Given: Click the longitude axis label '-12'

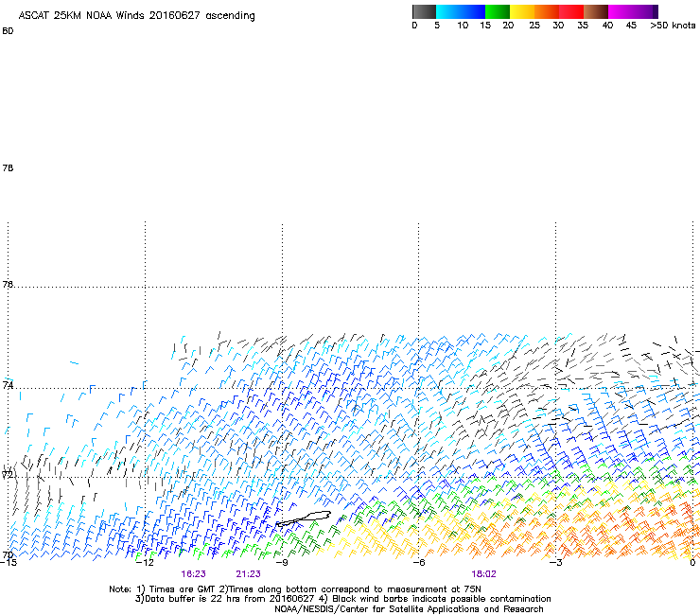Looking at the screenshot, I should [x=145, y=563].
